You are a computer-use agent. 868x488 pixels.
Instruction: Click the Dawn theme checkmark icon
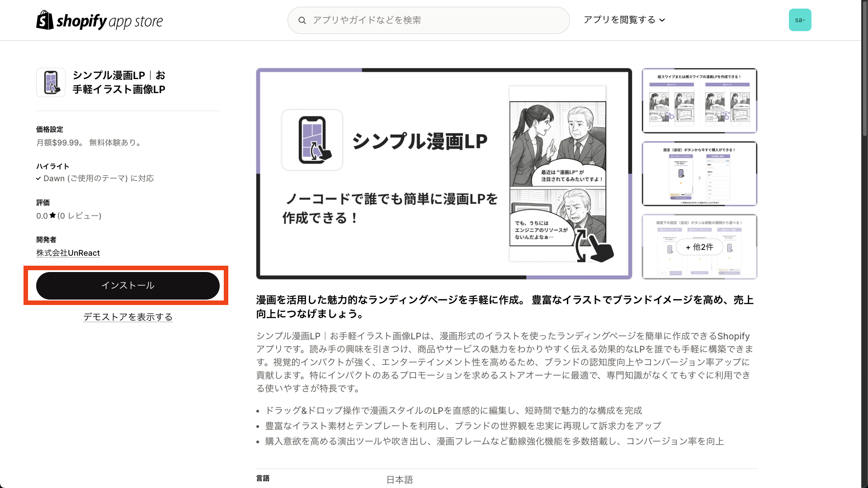(39, 178)
